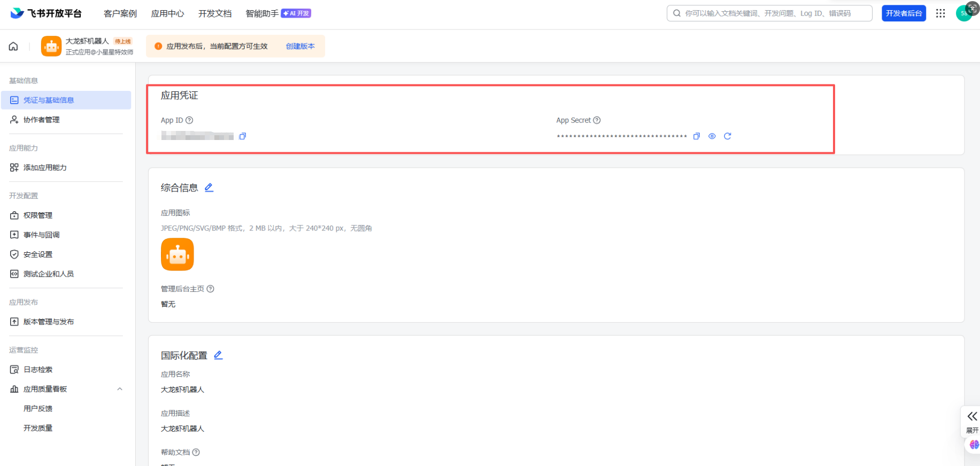The width and height of the screenshot is (980, 466).
Task: Go to home via house icon
Action: coord(13,46)
